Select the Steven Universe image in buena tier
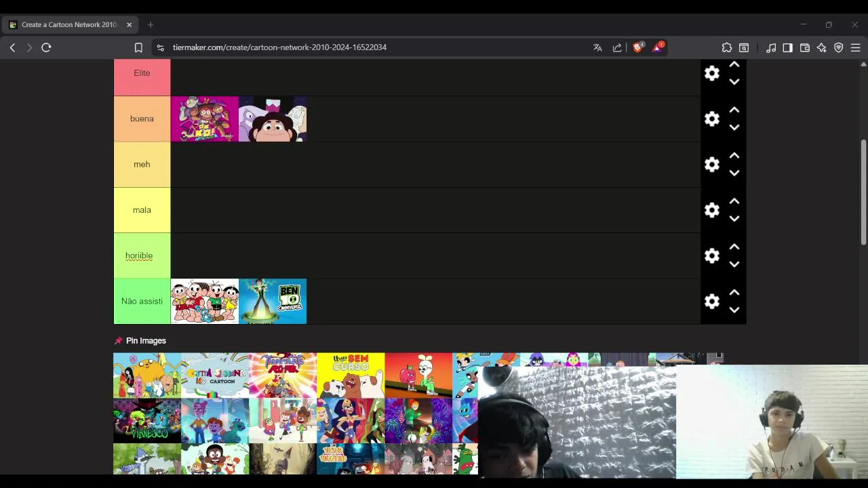 [273, 119]
